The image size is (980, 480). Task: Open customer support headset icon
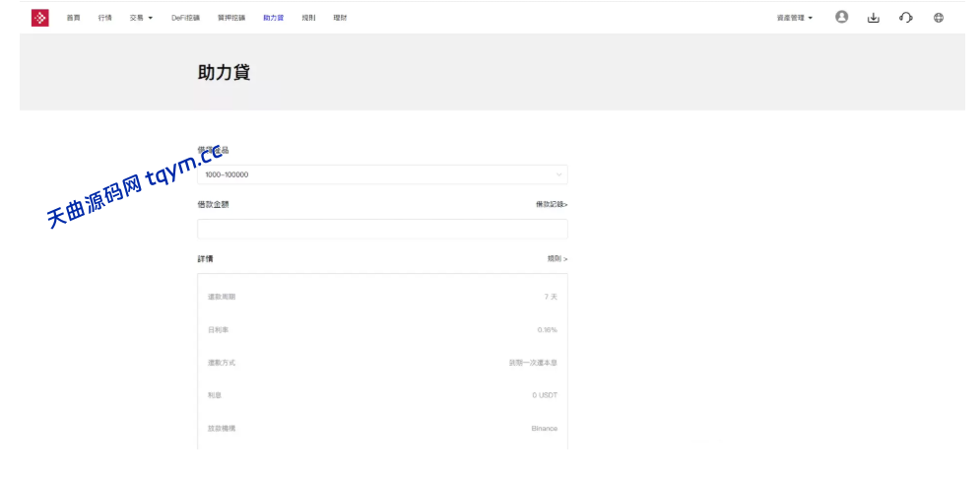(x=905, y=18)
